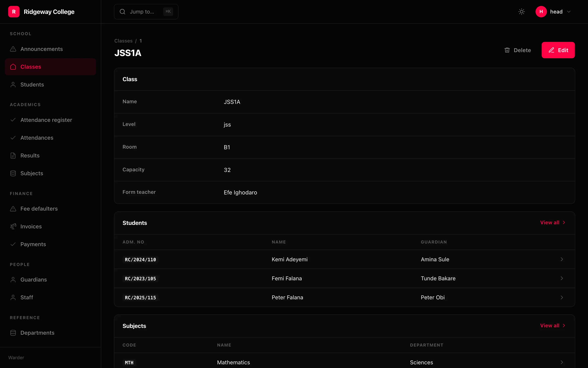
Task: Click the room value B1
Action: tap(227, 147)
